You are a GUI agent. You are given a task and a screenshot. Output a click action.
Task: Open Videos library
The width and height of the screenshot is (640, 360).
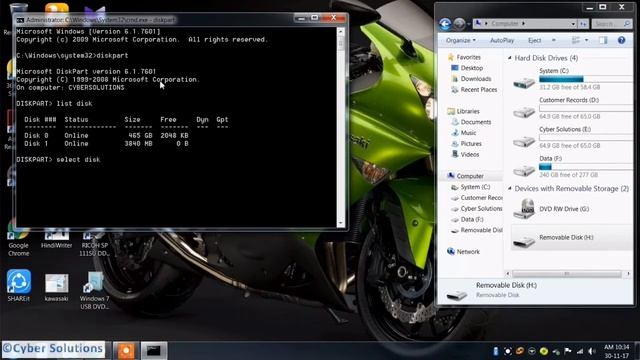[465, 155]
